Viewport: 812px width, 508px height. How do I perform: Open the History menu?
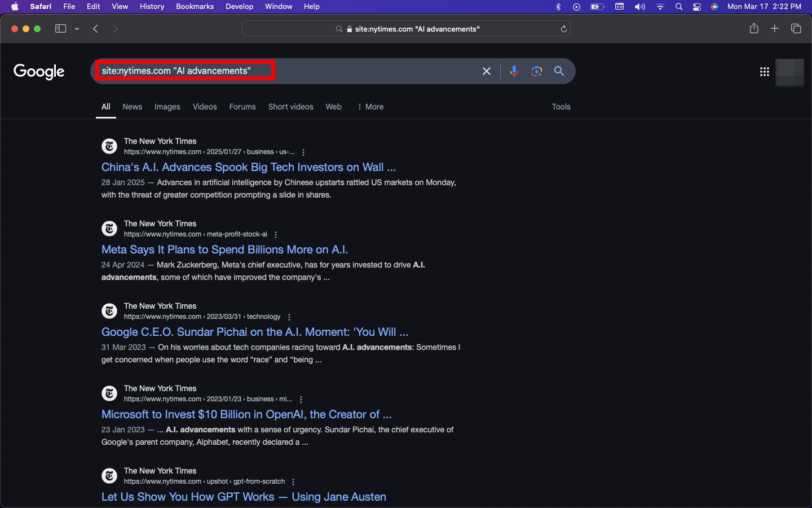pyautogui.click(x=152, y=6)
